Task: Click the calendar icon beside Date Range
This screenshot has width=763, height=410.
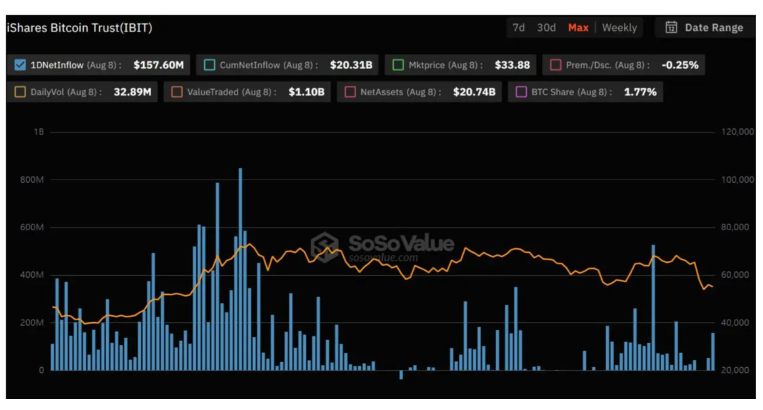Action: click(671, 28)
